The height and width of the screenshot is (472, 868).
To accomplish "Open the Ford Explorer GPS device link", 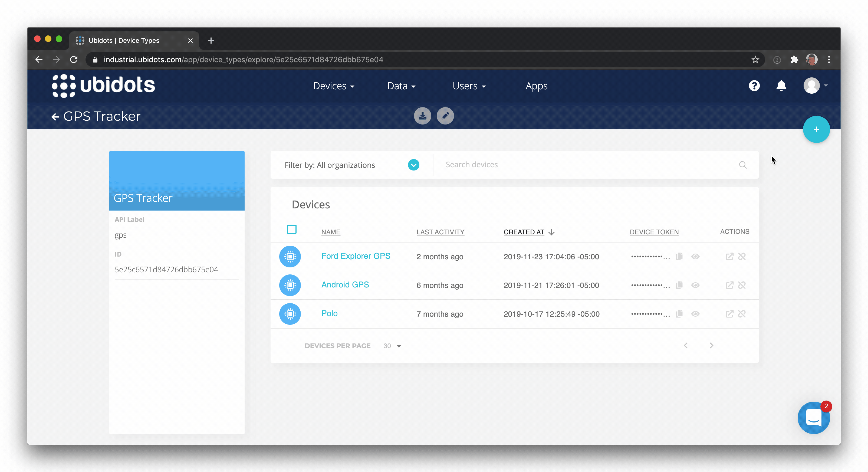I will point(356,256).
